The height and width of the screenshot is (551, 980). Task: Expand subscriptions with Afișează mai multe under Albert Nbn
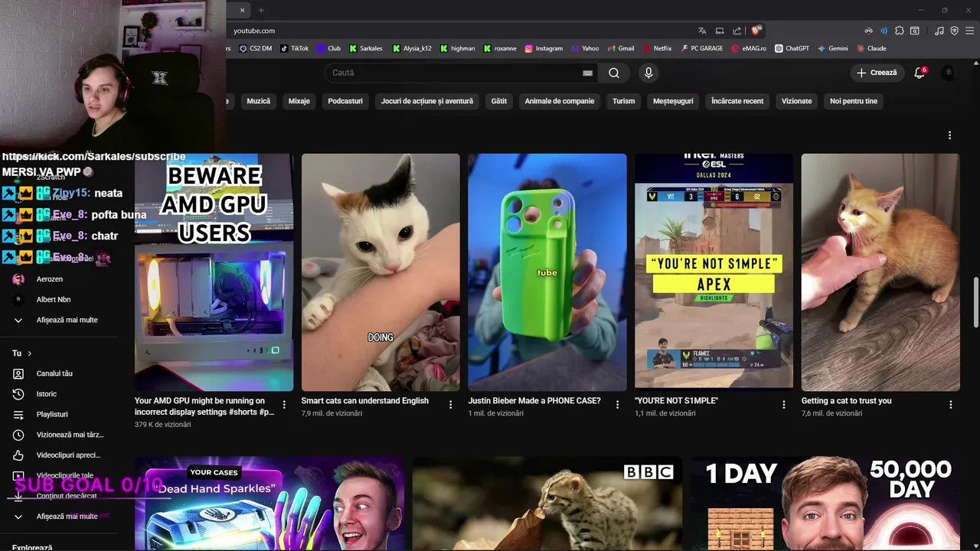58,320
